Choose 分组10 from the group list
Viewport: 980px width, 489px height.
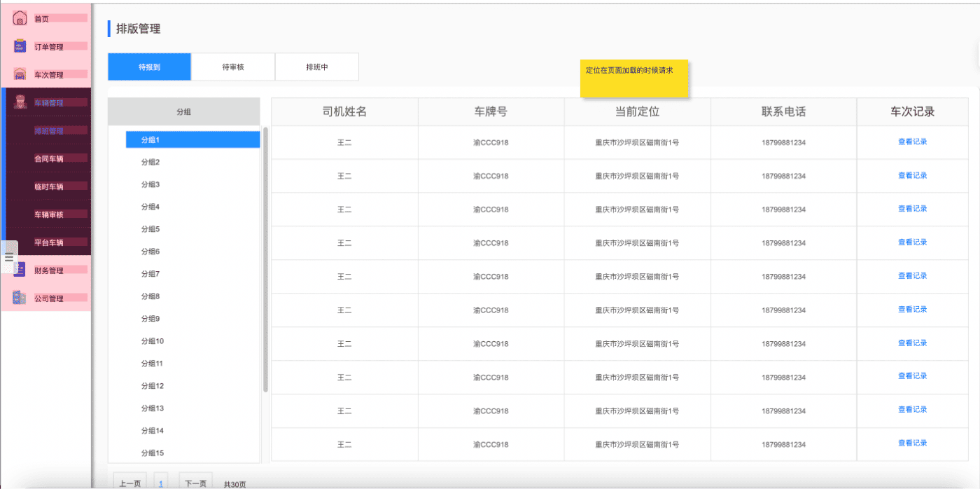tap(153, 341)
